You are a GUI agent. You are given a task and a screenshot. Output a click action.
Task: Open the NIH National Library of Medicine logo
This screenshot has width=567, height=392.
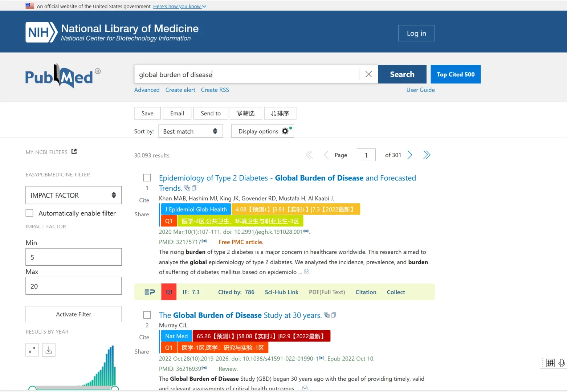(x=112, y=32)
